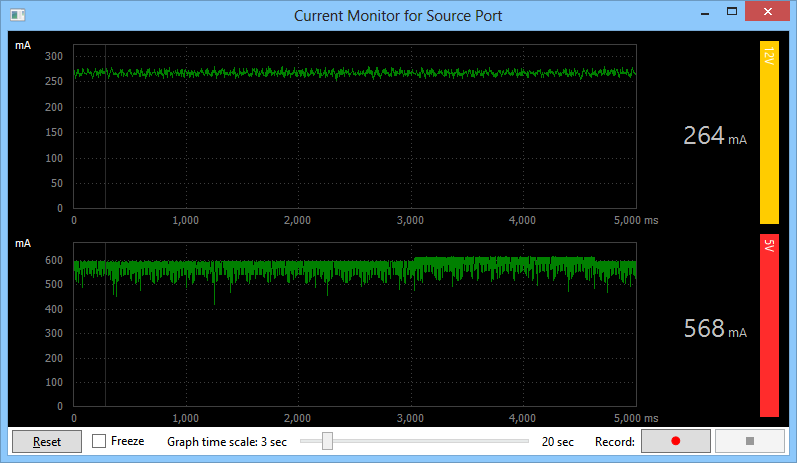The width and height of the screenshot is (797, 463).
Task: Click the vertical cursor line in the top graph
Action: click(105, 150)
